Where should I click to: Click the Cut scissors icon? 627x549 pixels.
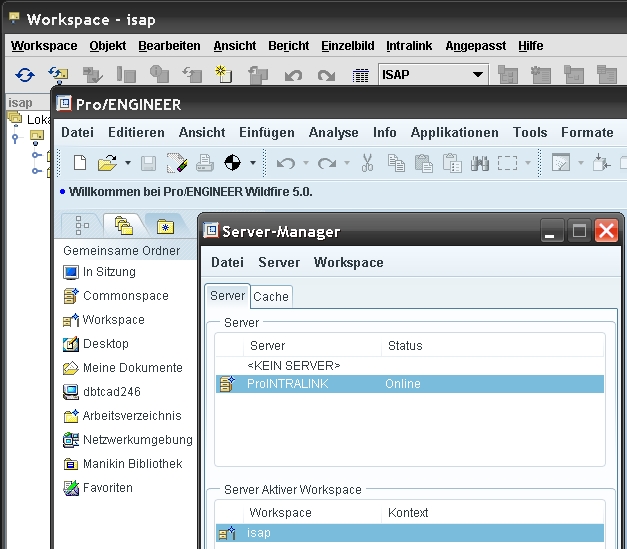(x=367, y=163)
